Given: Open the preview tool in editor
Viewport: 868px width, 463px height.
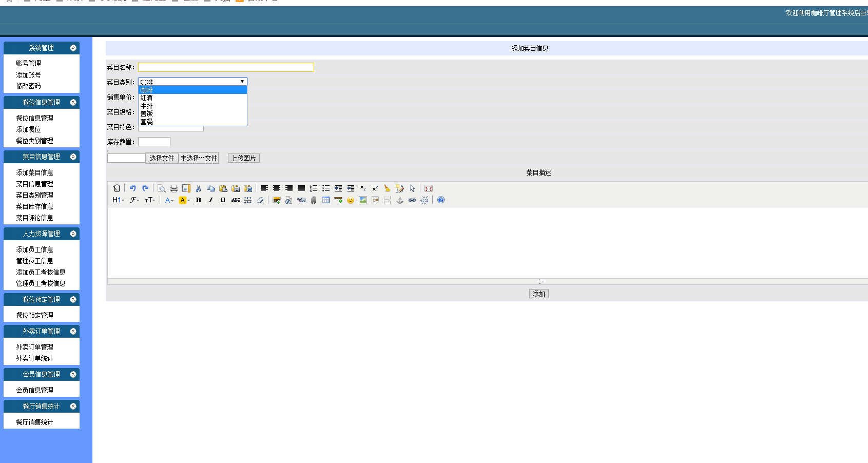Looking at the screenshot, I should [161, 188].
